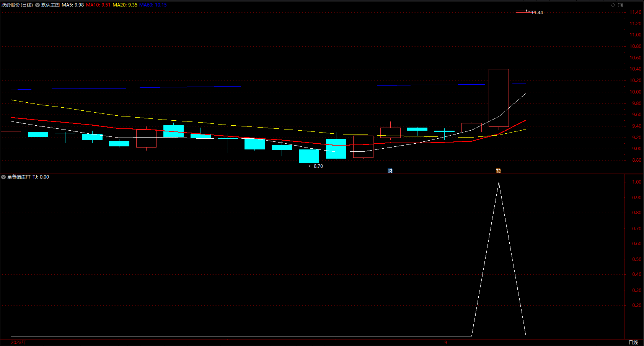Open the dropdown arrow beside 默认主图
The height and width of the screenshot is (346, 644).
(37, 5)
